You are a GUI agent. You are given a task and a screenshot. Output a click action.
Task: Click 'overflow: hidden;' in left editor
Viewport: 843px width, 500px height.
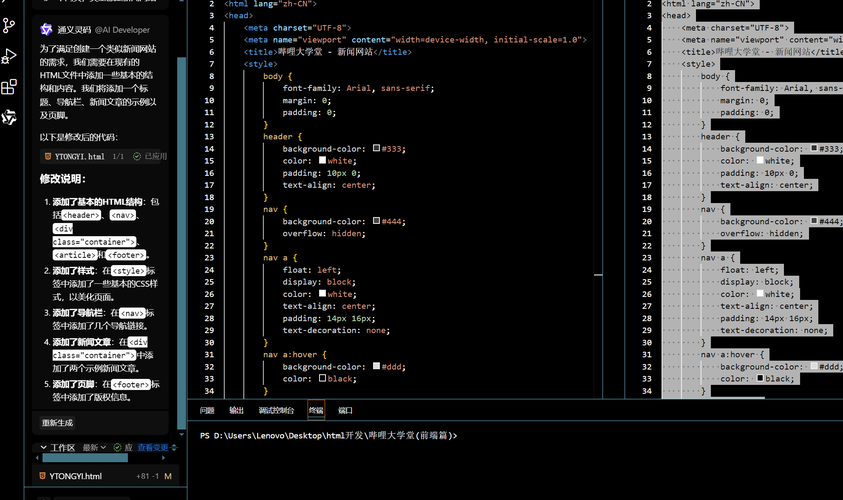point(324,233)
